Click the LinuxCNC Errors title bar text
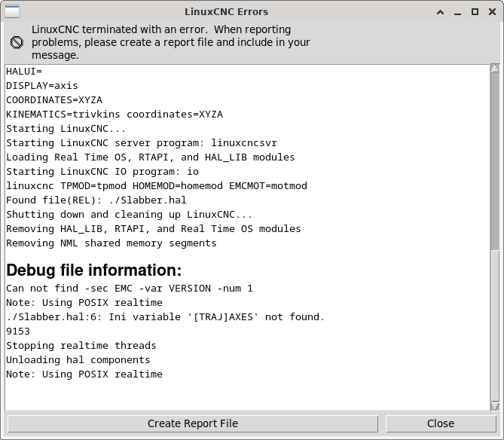Viewport: 504px width, 440px height. (226, 12)
